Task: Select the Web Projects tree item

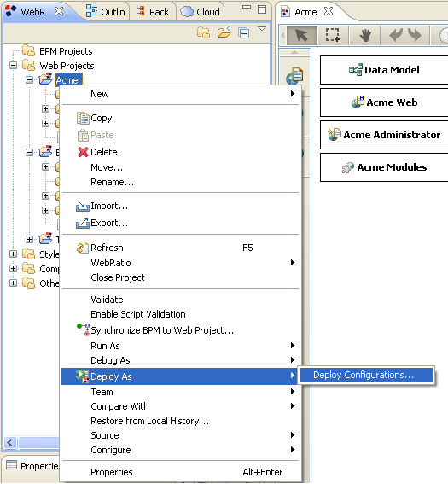Action: [x=67, y=66]
